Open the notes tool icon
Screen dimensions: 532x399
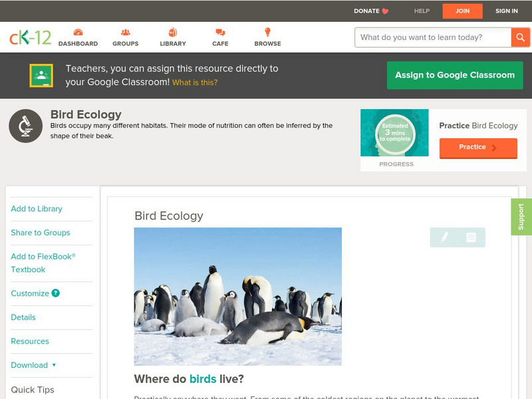[471, 237]
